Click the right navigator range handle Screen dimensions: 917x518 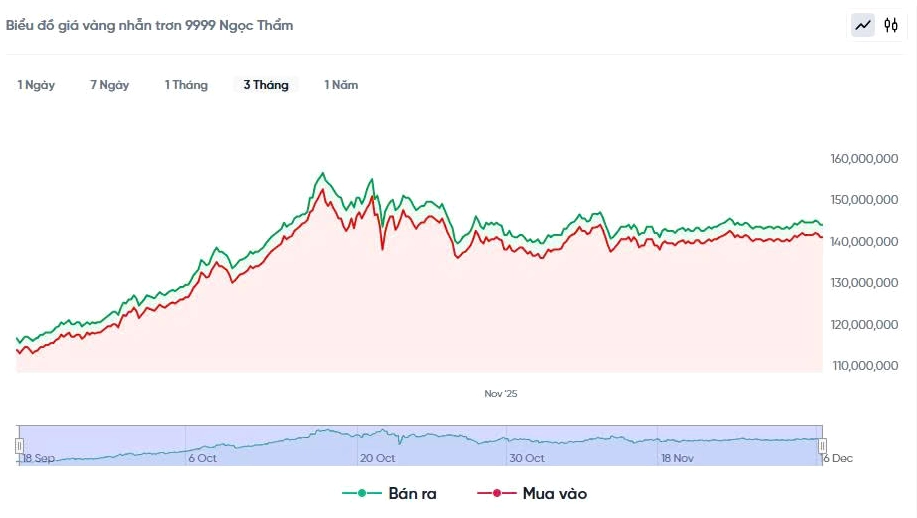pyautogui.click(x=823, y=445)
